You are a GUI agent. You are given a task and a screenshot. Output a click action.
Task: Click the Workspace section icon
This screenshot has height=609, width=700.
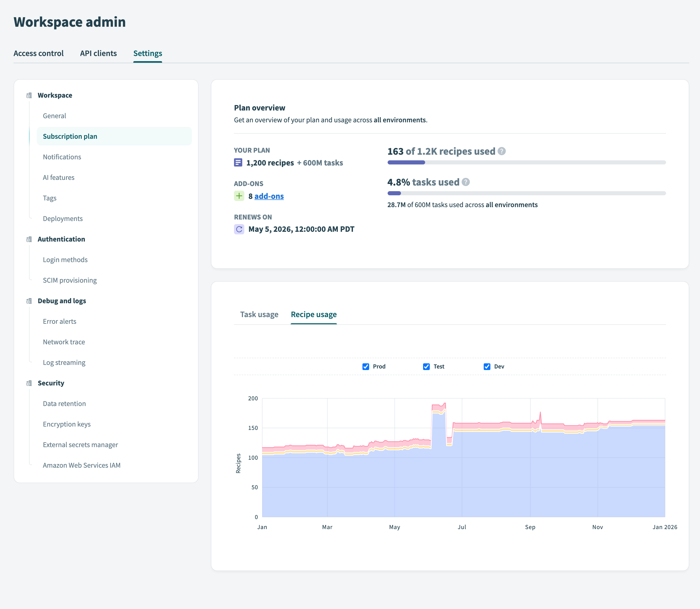point(29,96)
